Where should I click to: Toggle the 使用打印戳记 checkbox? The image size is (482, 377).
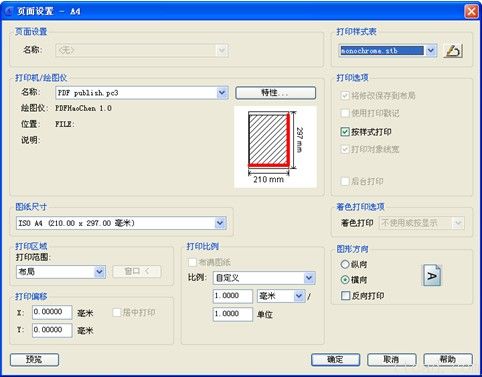click(x=345, y=113)
